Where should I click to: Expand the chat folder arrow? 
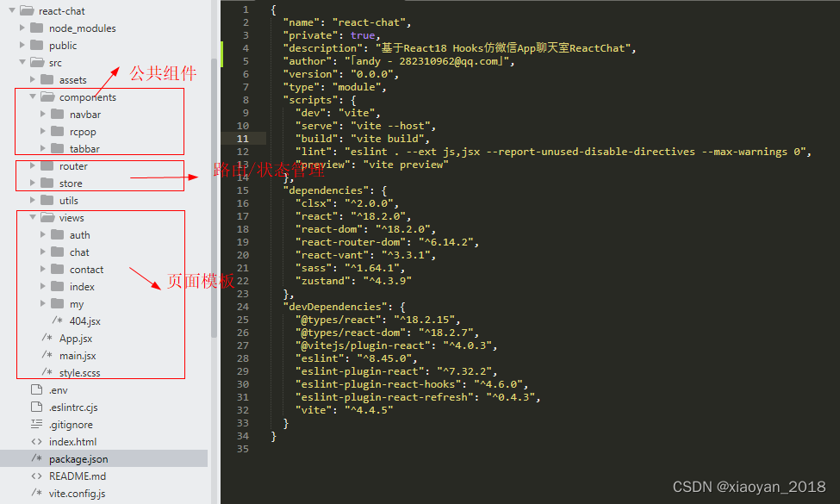point(43,252)
